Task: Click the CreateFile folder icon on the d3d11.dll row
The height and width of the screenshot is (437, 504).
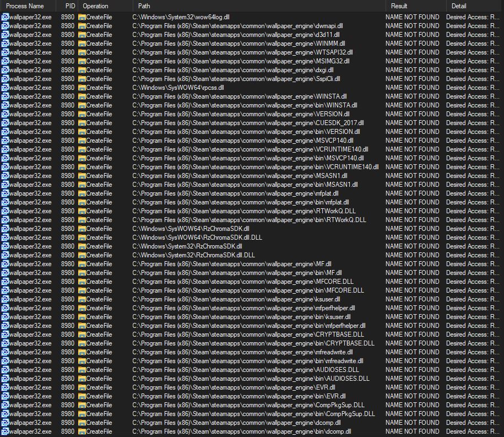Action: [x=83, y=35]
